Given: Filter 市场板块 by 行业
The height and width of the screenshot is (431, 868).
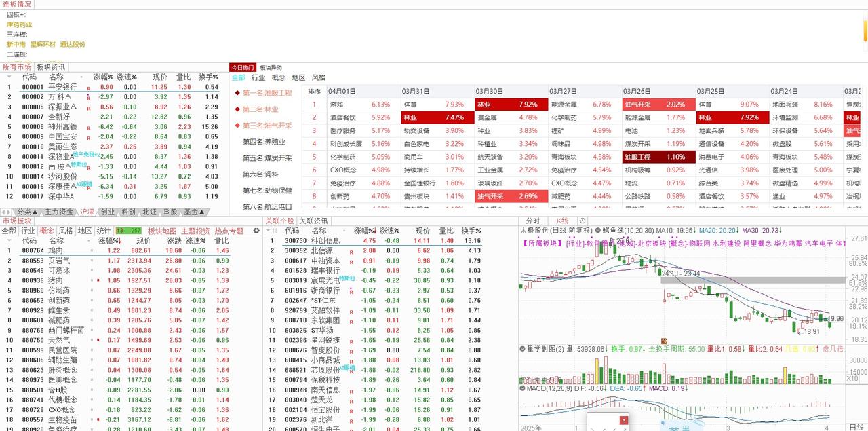Looking at the screenshot, I should 28,231.
